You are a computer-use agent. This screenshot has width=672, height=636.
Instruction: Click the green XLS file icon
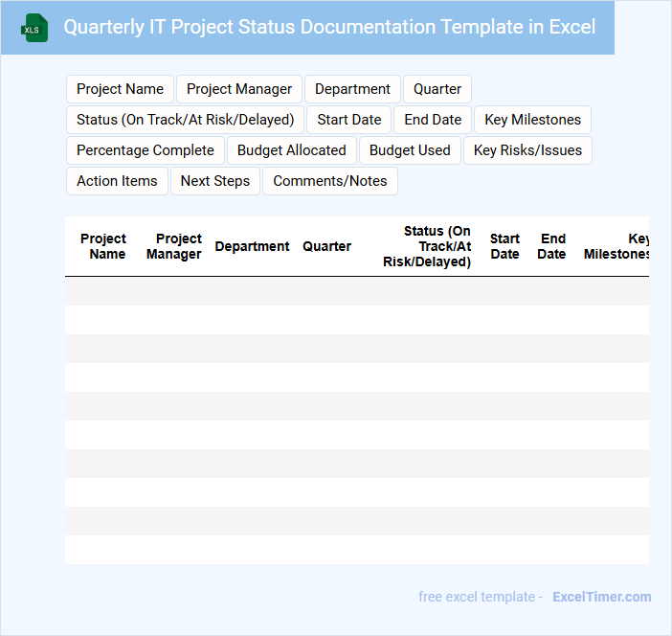(x=34, y=28)
